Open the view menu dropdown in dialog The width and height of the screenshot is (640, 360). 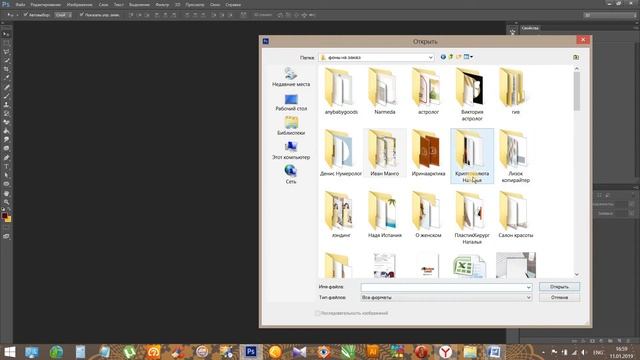468,57
